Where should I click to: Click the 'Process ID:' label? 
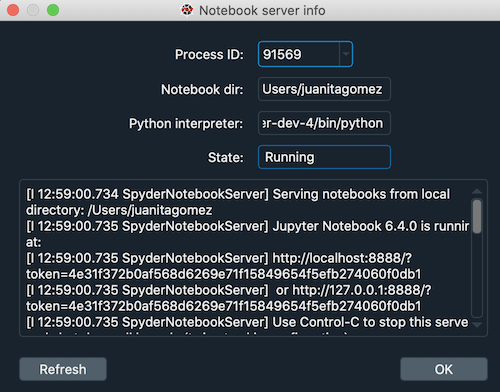point(209,55)
